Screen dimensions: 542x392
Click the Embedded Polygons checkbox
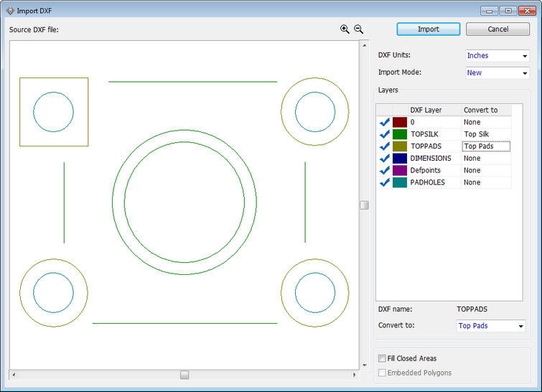tap(382, 373)
